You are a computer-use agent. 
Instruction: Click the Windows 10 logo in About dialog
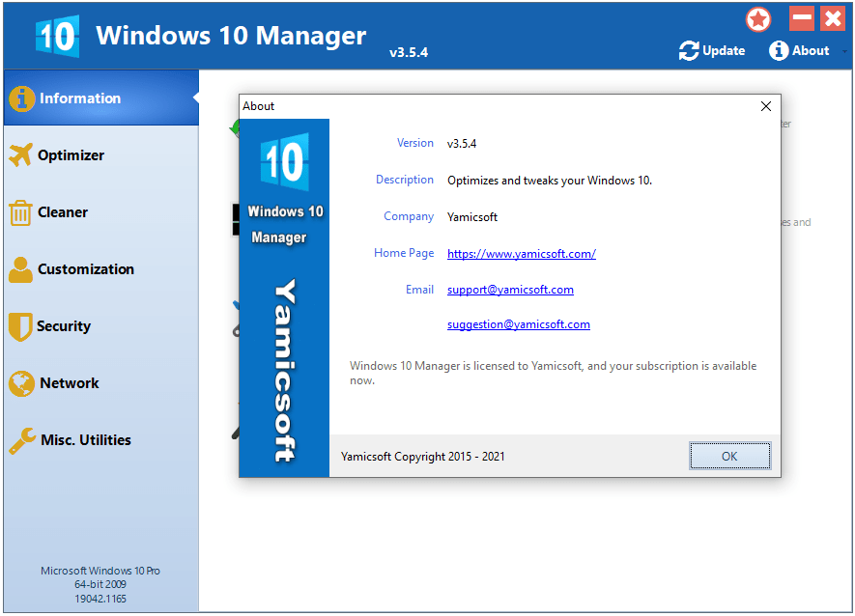[285, 162]
